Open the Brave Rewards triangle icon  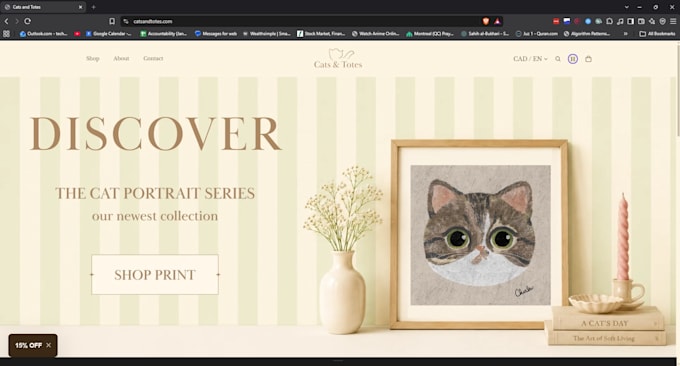(x=497, y=21)
